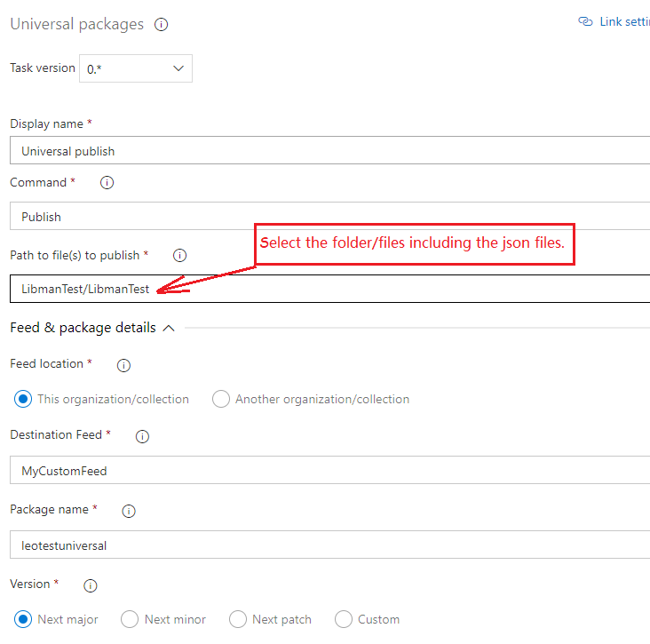The width and height of the screenshot is (650, 644).
Task: Select Another organization/collection radio option
Action: 221,399
